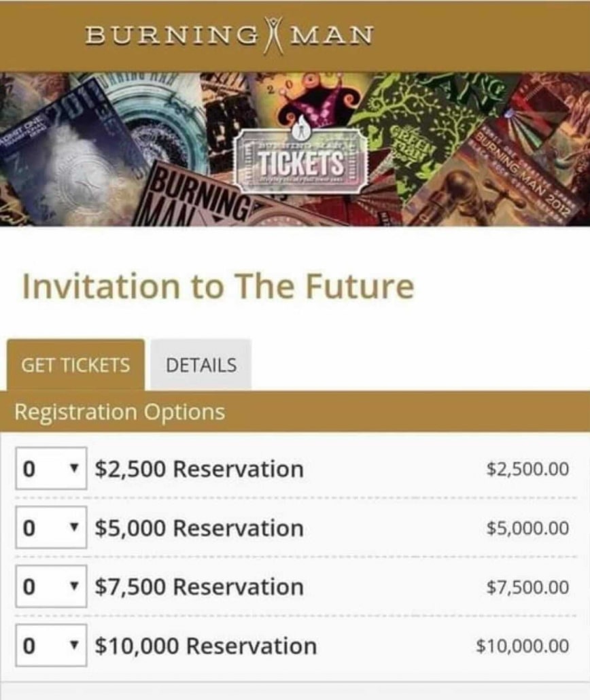Open quantity dropdown for $2,500 Reservation
Viewport: 590px width, 700px height.
click(51, 469)
